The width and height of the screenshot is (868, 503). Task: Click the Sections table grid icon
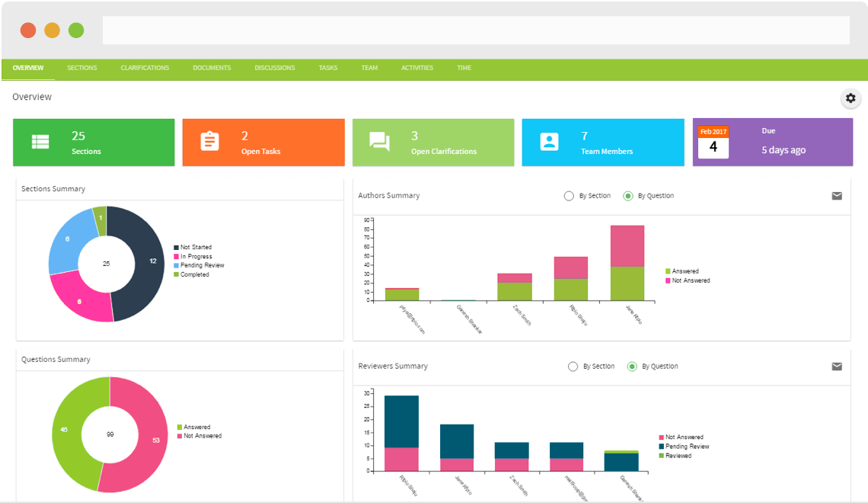tap(40, 142)
